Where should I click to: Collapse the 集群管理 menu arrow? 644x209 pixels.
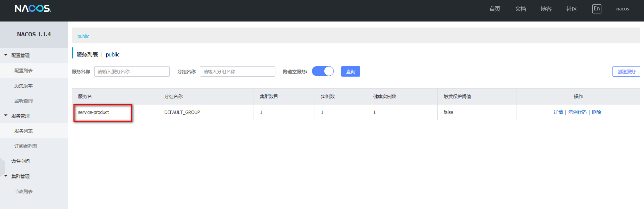6,176
